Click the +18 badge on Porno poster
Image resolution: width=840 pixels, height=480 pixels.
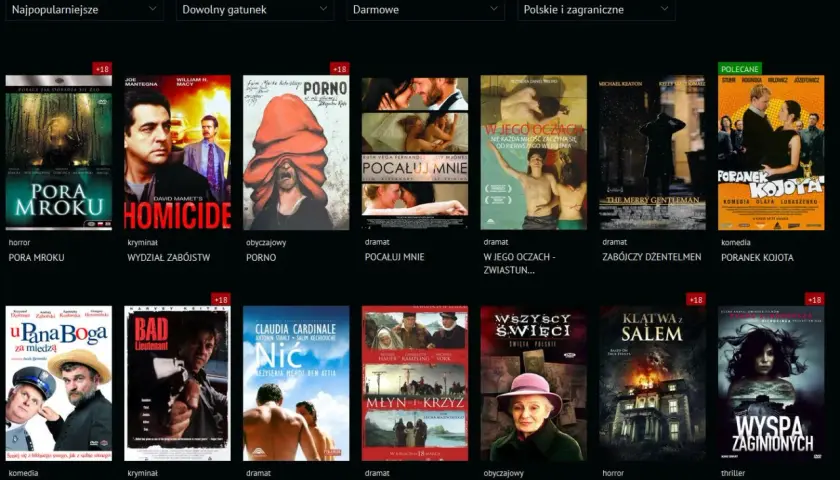340,69
